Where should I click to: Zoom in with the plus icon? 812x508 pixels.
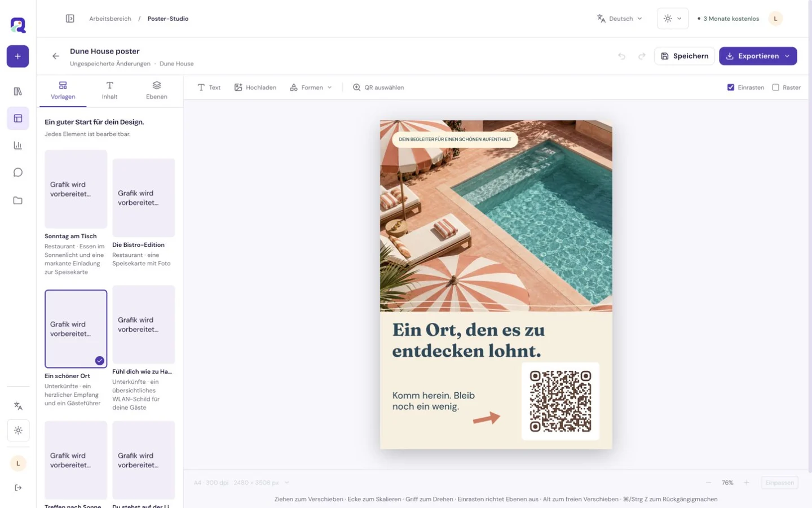point(746,483)
